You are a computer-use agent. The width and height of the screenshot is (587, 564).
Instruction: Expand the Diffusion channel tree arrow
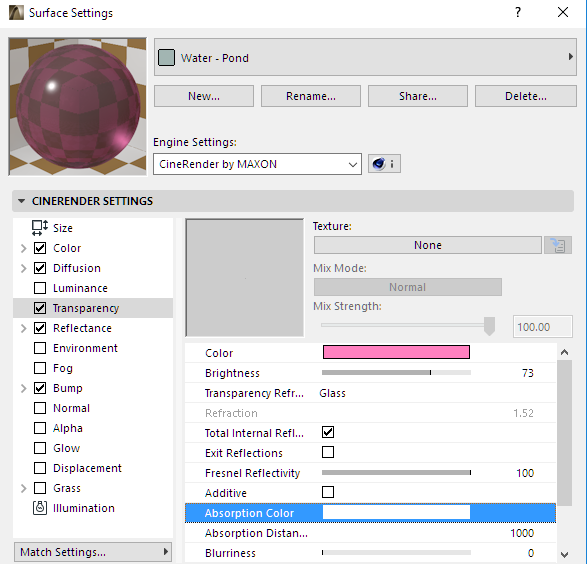pyautogui.click(x=24, y=268)
